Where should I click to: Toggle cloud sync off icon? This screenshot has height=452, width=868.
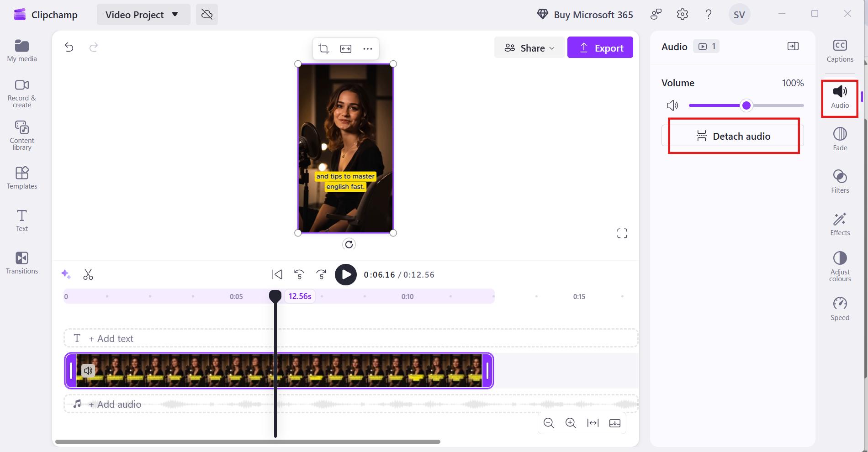click(207, 14)
